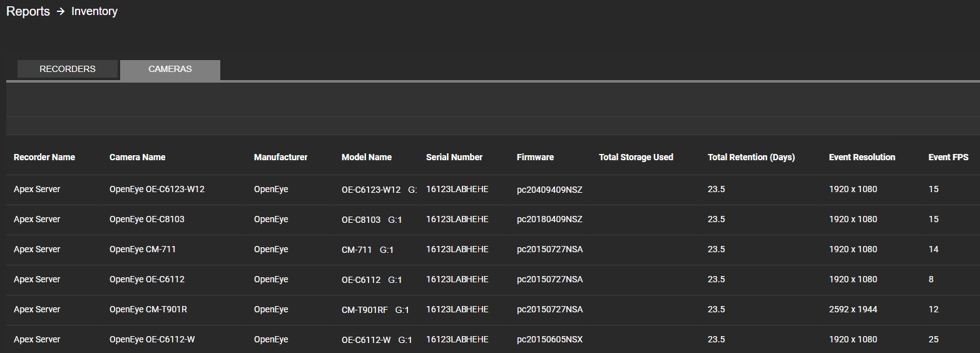The image size is (980, 353).
Task: Click serial number in the OE-C8103 row
Action: (457, 219)
